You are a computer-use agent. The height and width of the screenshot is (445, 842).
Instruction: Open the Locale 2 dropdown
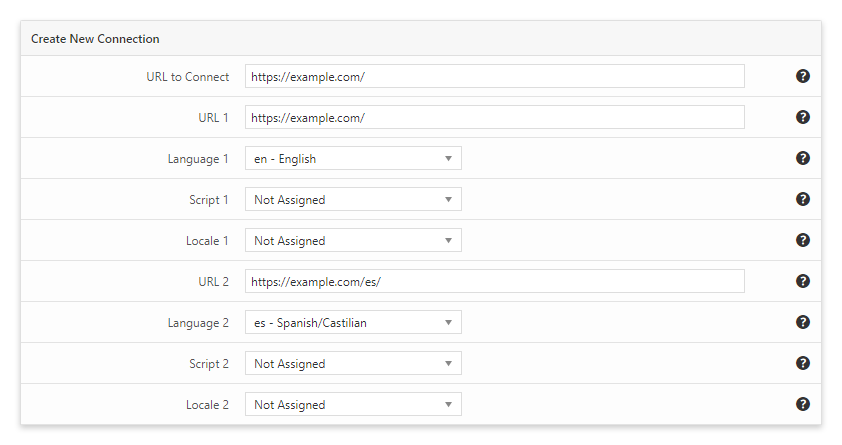[353, 404]
